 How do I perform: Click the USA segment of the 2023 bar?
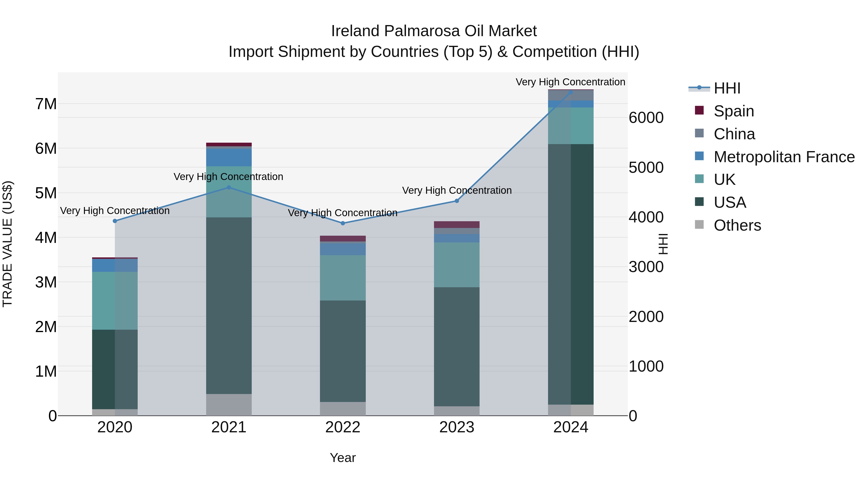(457, 347)
